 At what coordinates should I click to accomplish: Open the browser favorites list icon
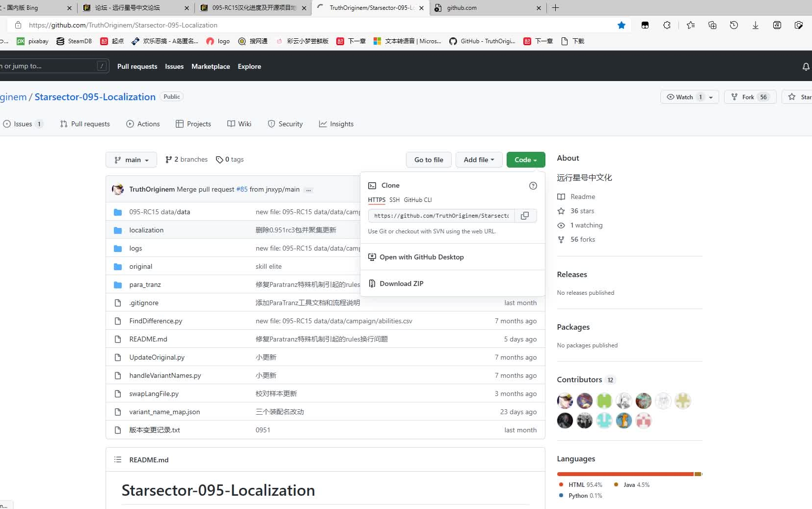coord(691,25)
